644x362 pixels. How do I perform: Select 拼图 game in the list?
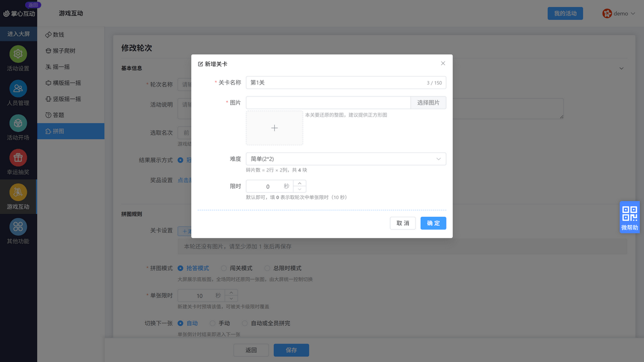coord(71,131)
